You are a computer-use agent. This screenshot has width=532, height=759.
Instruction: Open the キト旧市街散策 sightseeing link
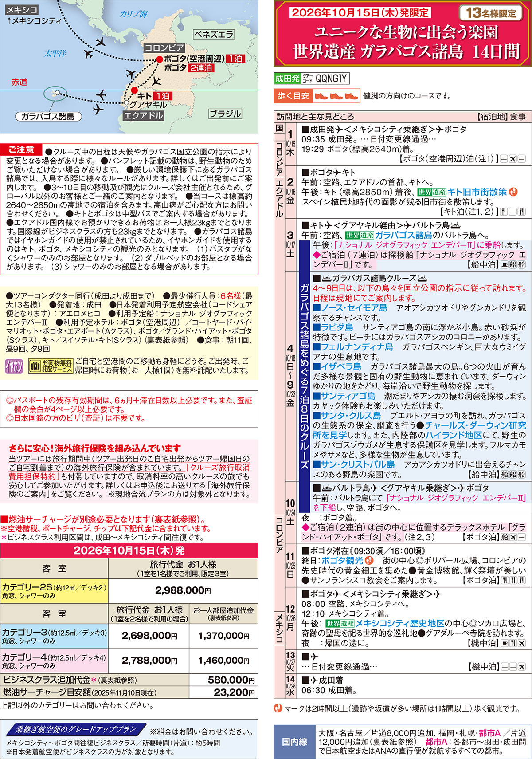pos(477,192)
